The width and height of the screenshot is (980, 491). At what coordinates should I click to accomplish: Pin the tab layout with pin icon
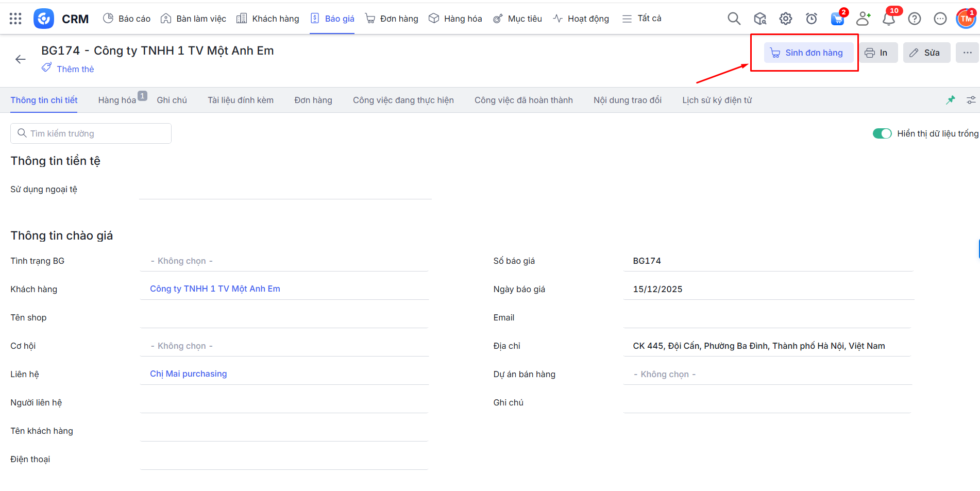(x=950, y=100)
